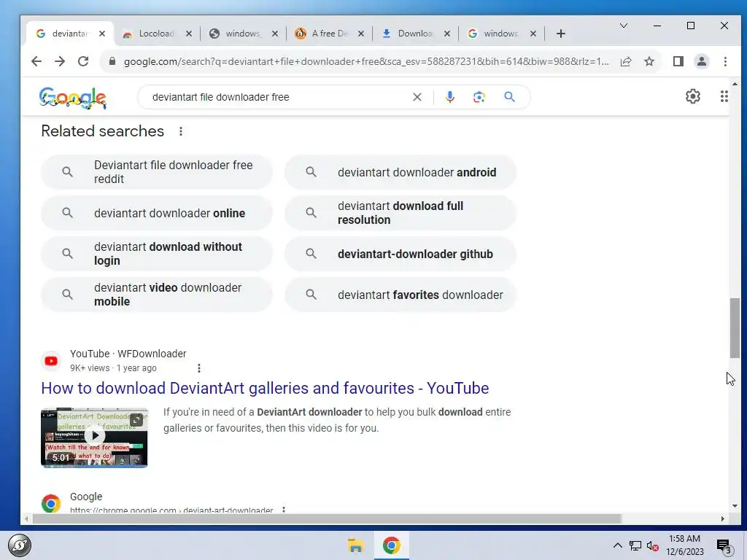Click the YouTube · WFDownloader source line
Image resolution: width=747 pixels, height=560 pixels.
coord(128,354)
